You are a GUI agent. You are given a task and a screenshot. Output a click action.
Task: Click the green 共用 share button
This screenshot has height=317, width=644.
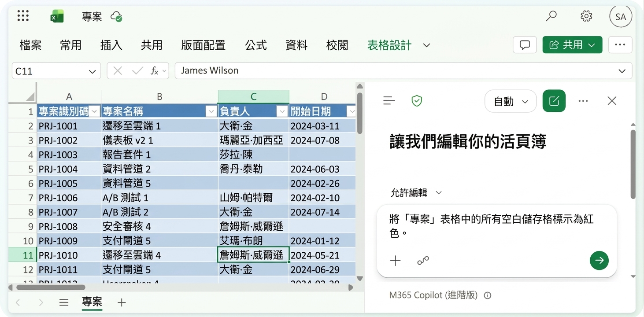[572, 45]
